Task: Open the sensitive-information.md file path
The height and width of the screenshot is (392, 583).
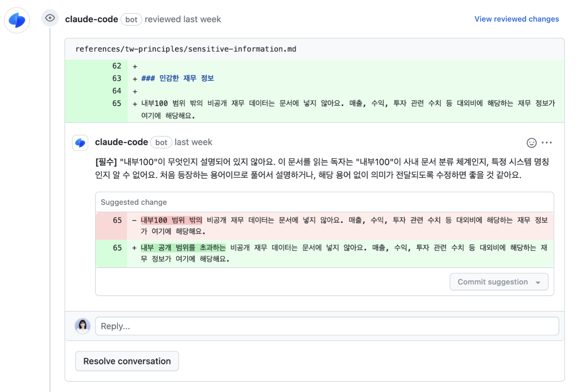Action: coord(186,49)
